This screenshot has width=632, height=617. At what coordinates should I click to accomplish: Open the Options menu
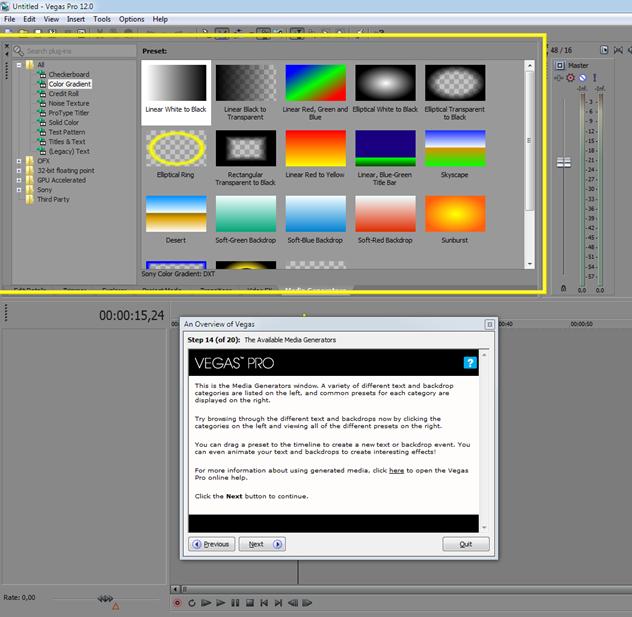[x=131, y=19]
